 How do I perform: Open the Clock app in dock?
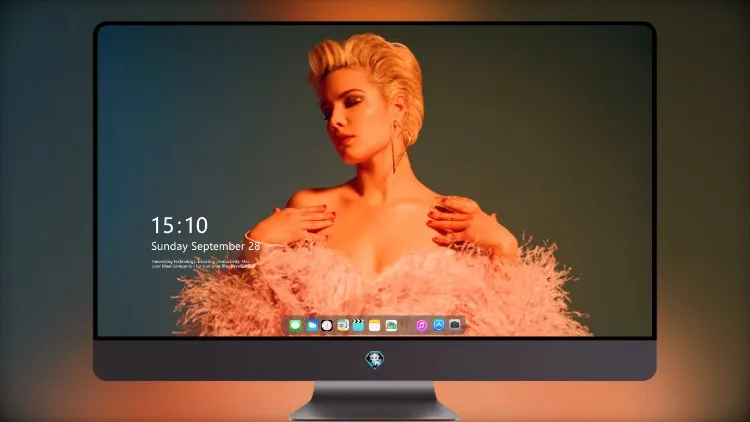[327, 326]
